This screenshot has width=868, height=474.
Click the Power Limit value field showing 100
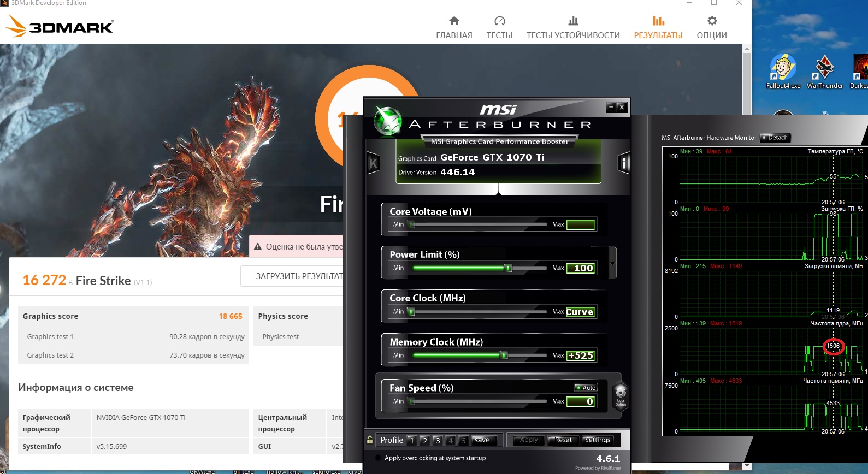point(581,268)
